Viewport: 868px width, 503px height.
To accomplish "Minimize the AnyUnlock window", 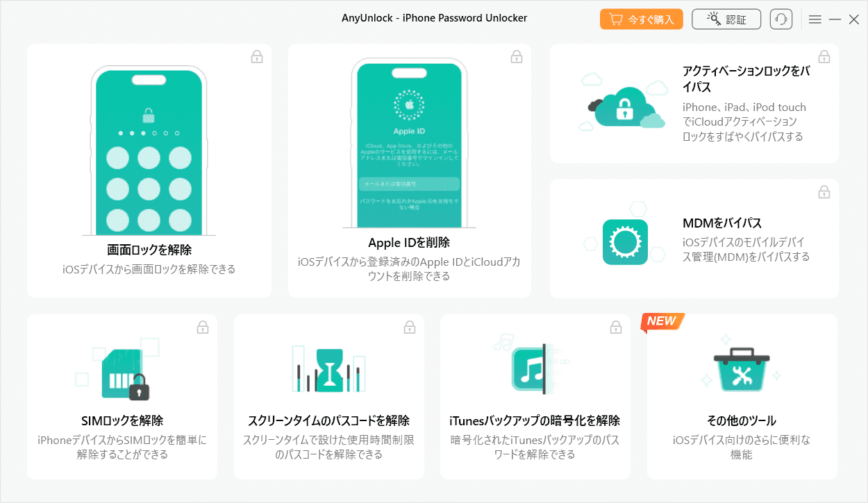I will click(835, 20).
